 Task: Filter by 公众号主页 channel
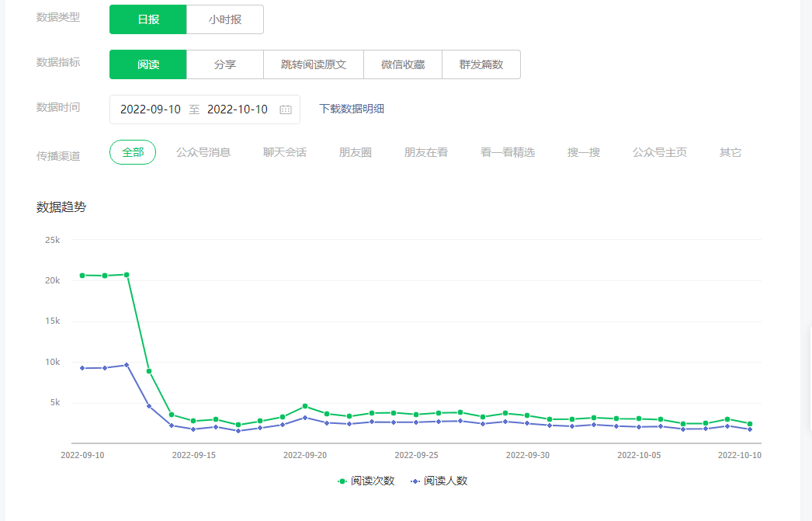tap(660, 152)
